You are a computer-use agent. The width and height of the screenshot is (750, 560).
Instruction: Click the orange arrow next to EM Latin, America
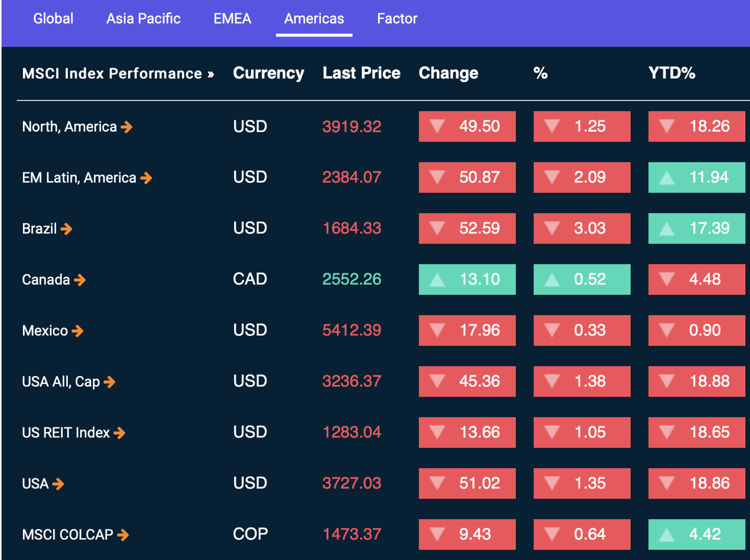[x=146, y=178]
